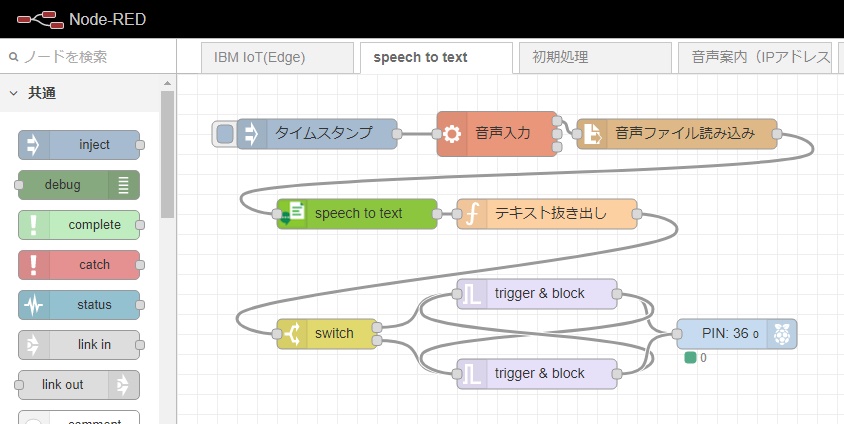
Task: Select the status node in the palette
Action: pyautogui.click(x=79, y=305)
